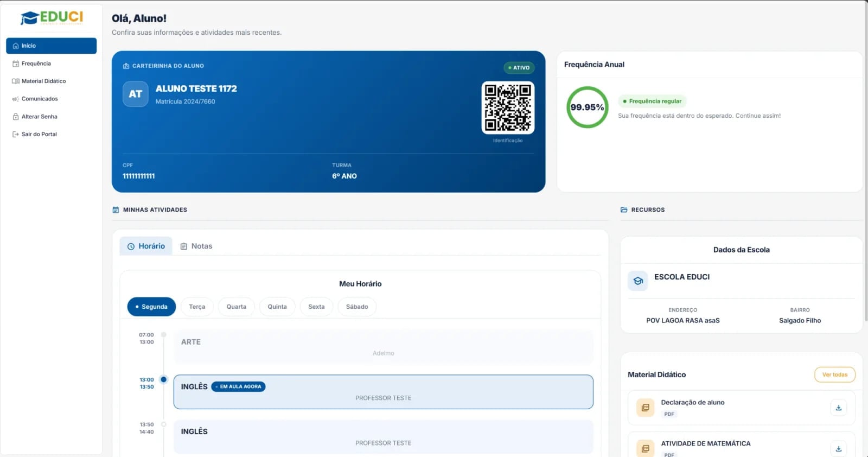Click the Declaração de aluno file icon

click(645, 408)
